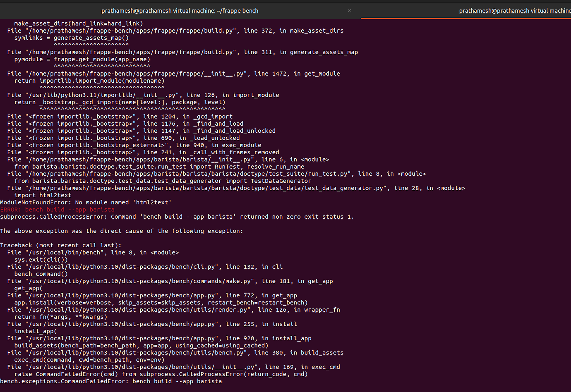Click the 'build_assets(bench_path=bench_path' line
Viewport: 571px width, 392px height.
coord(142,346)
